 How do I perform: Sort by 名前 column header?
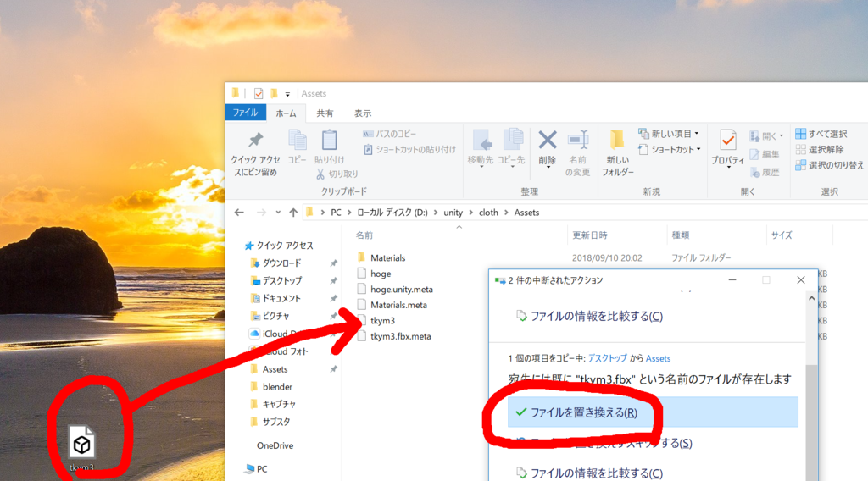(x=364, y=235)
